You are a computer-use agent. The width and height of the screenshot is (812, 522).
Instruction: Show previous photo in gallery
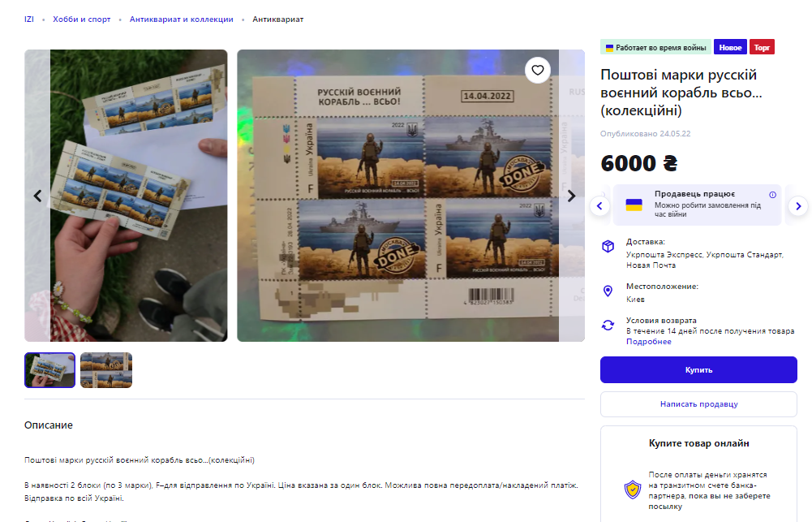coord(37,196)
